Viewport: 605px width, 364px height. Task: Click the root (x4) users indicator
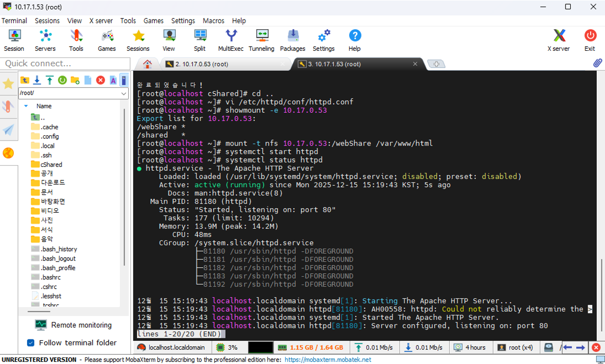click(515, 348)
